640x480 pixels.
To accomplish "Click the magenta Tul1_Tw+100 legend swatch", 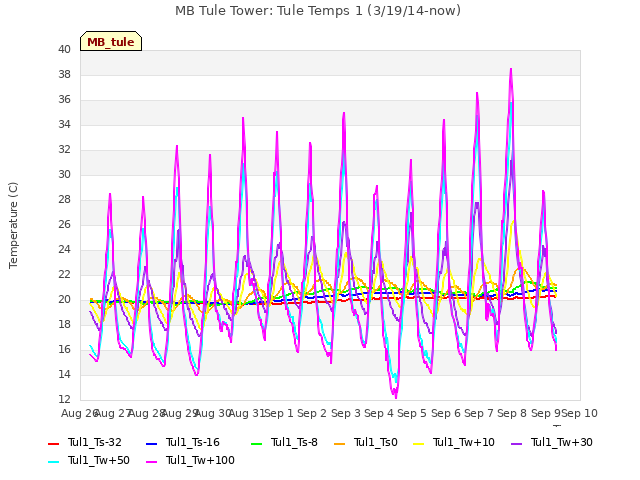I will [x=151, y=462].
